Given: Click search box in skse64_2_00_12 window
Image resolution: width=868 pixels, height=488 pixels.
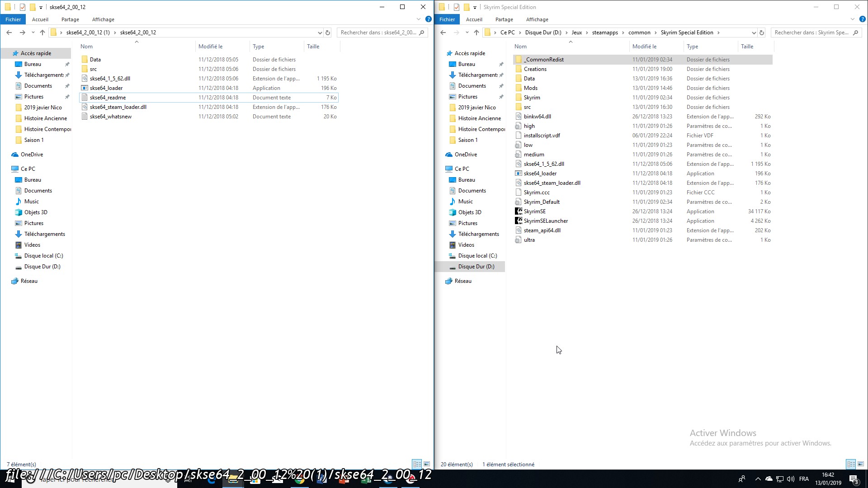Looking at the screenshot, I should pos(382,33).
